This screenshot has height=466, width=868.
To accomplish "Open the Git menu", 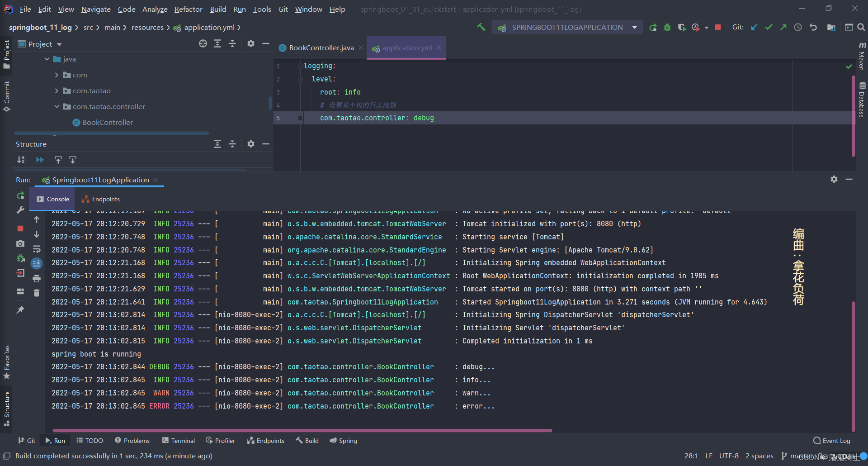I will coord(283,9).
